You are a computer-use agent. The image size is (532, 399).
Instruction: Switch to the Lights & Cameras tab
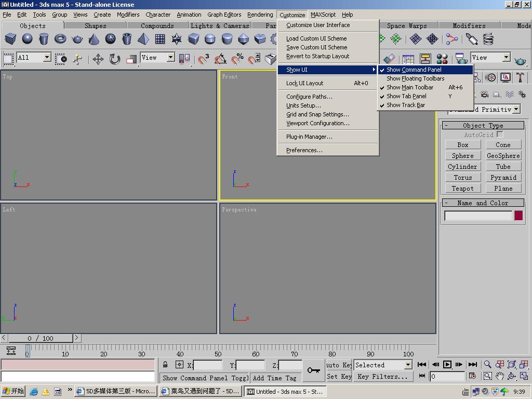coord(220,26)
